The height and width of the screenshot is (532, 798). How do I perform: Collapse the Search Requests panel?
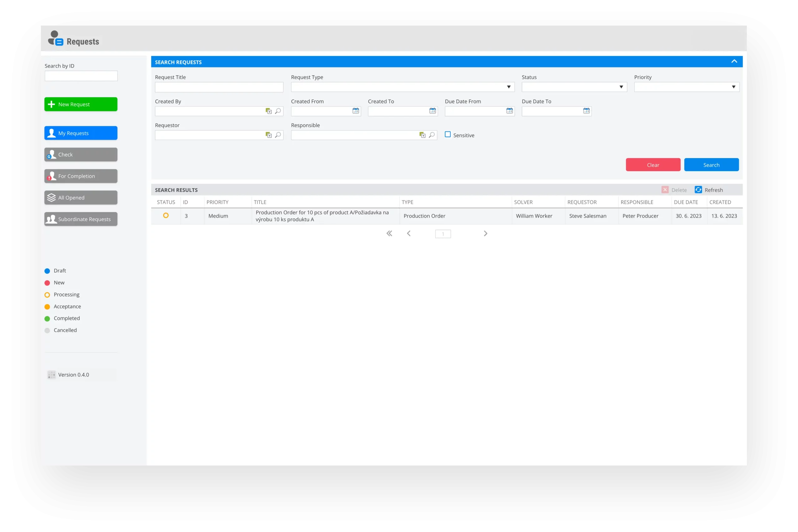[734, 61]
